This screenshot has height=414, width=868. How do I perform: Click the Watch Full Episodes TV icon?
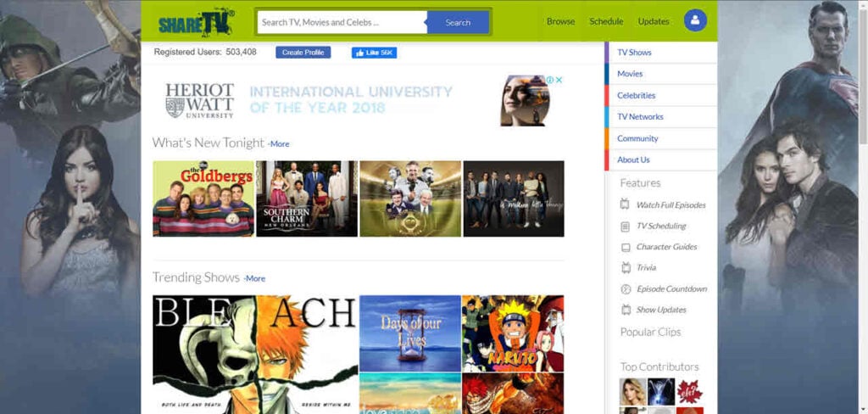click(x=625, y=204)
